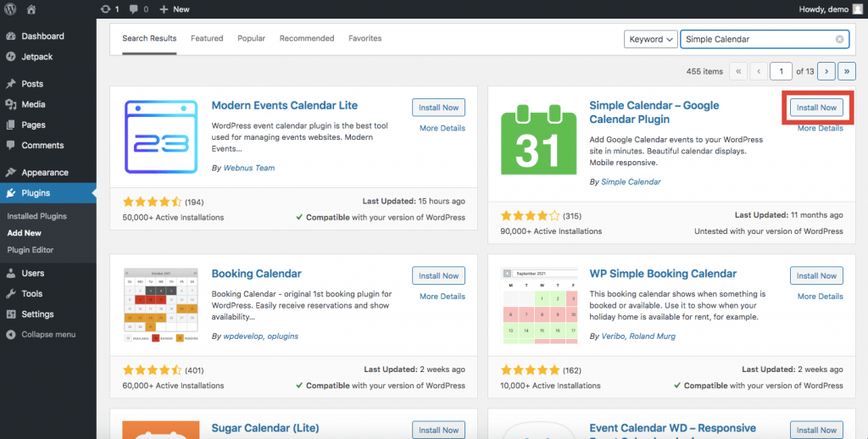Open Dashboard label in sidebar
This screenshot has width=868, height=439.
point(42,36)
